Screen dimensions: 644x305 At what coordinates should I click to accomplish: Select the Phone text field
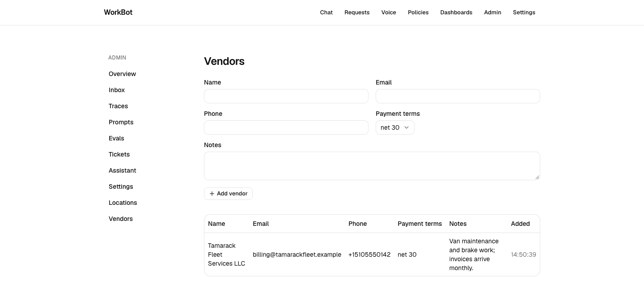click(x=286, y=127)
